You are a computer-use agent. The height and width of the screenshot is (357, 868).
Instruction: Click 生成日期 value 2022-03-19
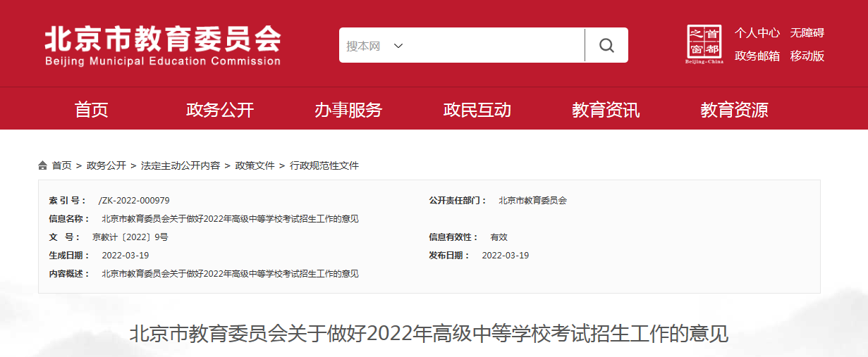point(126,256)
